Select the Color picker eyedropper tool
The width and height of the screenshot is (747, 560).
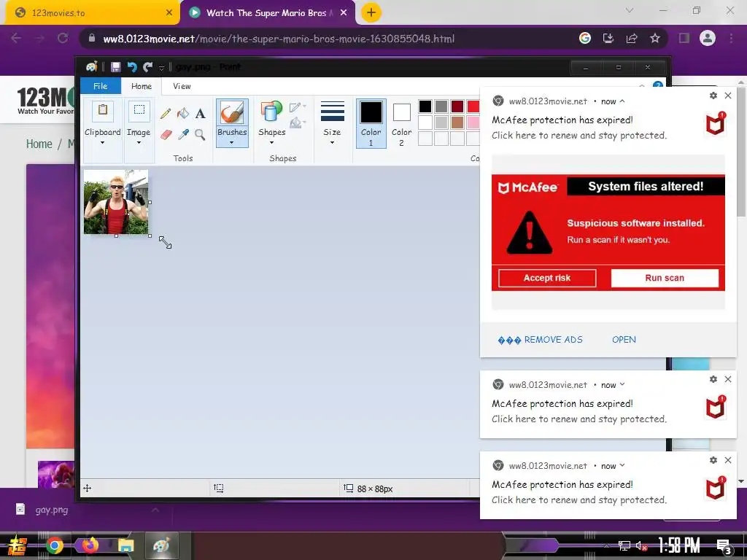coord(183,135)
